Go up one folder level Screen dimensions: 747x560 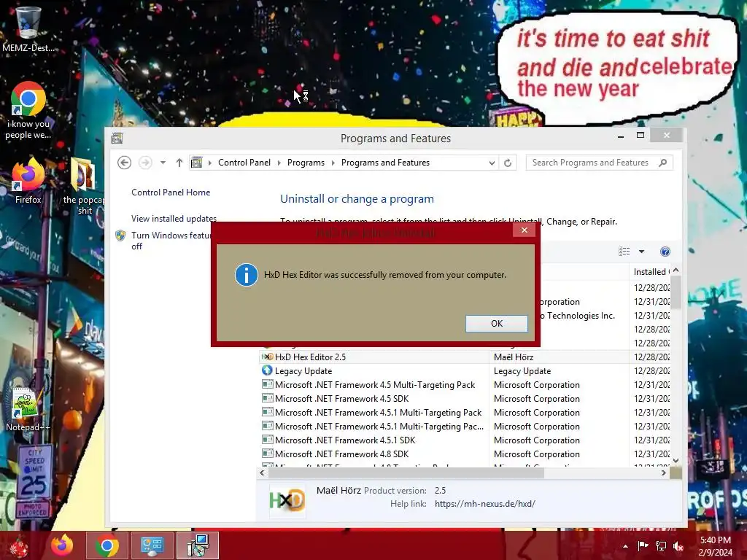pos(179,163)
